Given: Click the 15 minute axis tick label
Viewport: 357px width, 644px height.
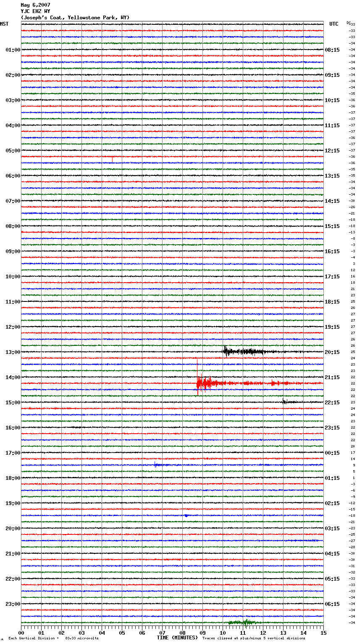Looking at the screenshot, I should coord(323,633).
